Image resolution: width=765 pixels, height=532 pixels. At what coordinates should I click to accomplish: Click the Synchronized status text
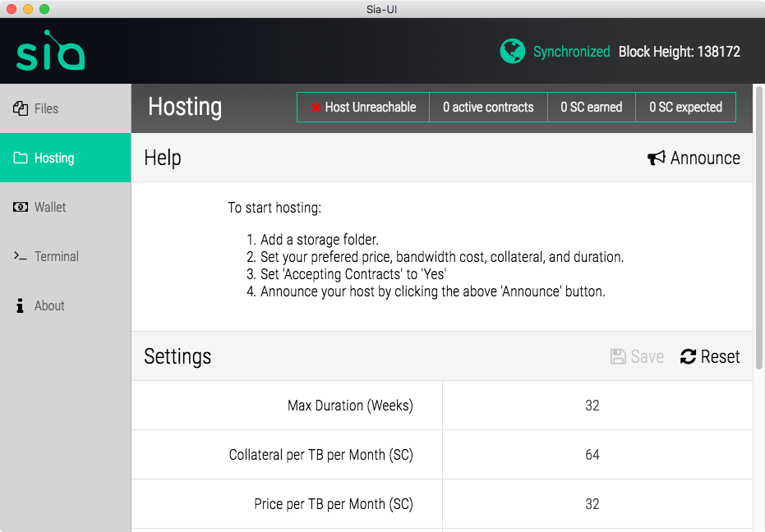[x=571, y=51]
